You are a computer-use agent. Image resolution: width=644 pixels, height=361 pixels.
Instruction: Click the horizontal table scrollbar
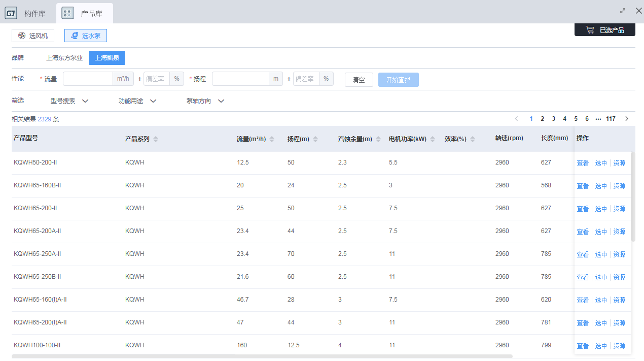pos(262,356)
